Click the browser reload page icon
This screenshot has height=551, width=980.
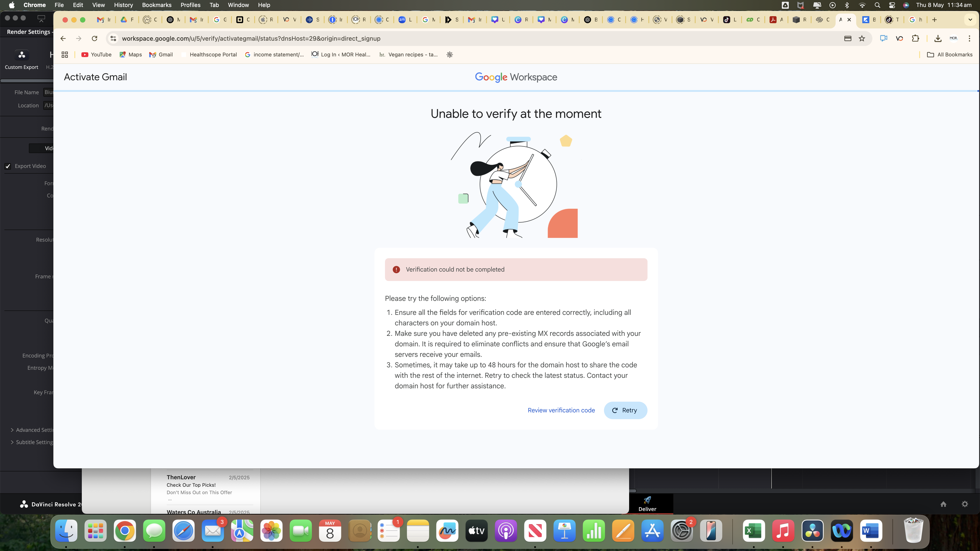coord(94,38)
